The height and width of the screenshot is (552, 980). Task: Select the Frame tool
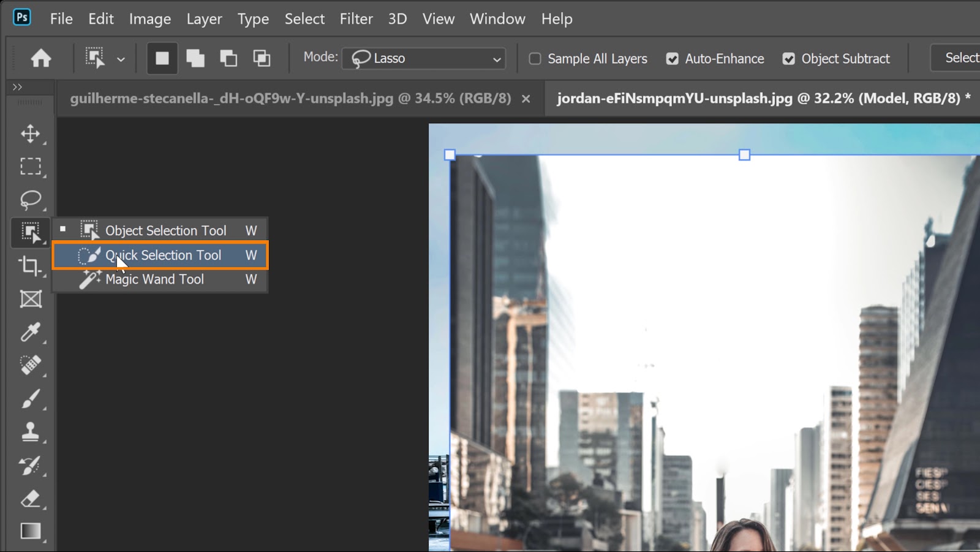pyautogui.click(x=31, y=299)
